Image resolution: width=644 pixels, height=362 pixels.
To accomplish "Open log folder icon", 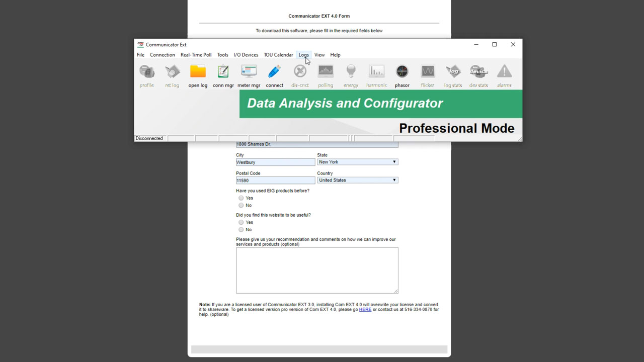I will (198, 75).
